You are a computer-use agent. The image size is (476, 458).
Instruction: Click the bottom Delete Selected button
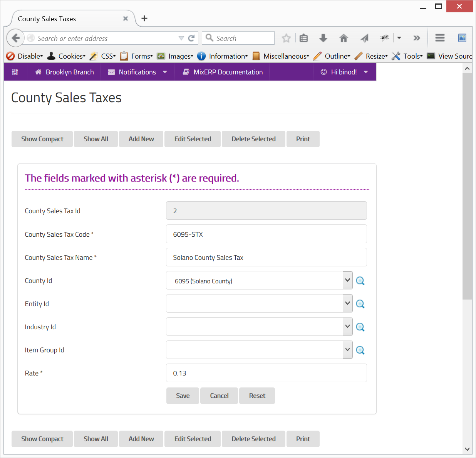tap(254, 439)
